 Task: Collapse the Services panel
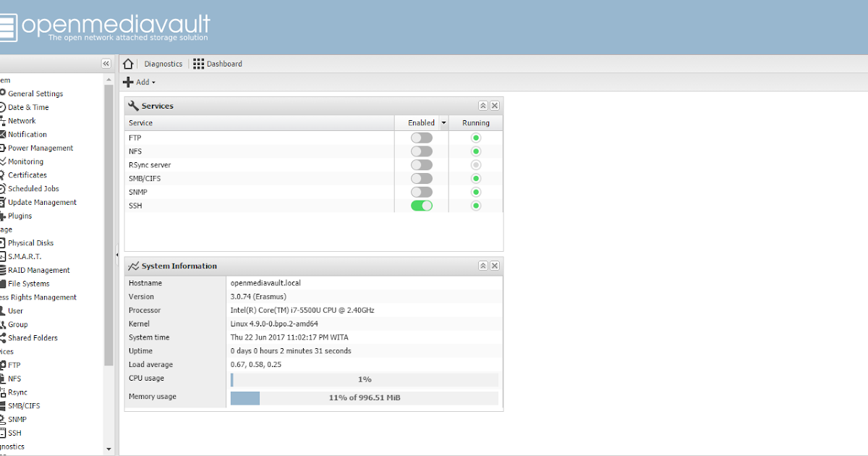tap(483, 106)
